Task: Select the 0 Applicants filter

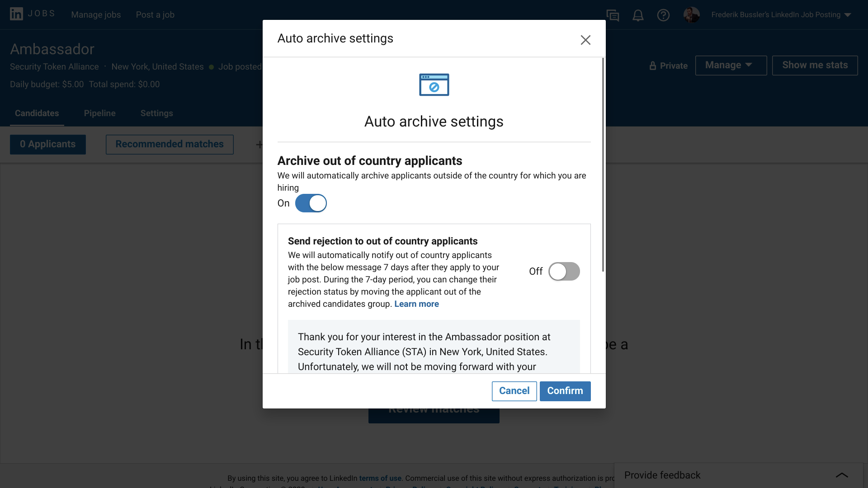Action: (x=48, y=145)
